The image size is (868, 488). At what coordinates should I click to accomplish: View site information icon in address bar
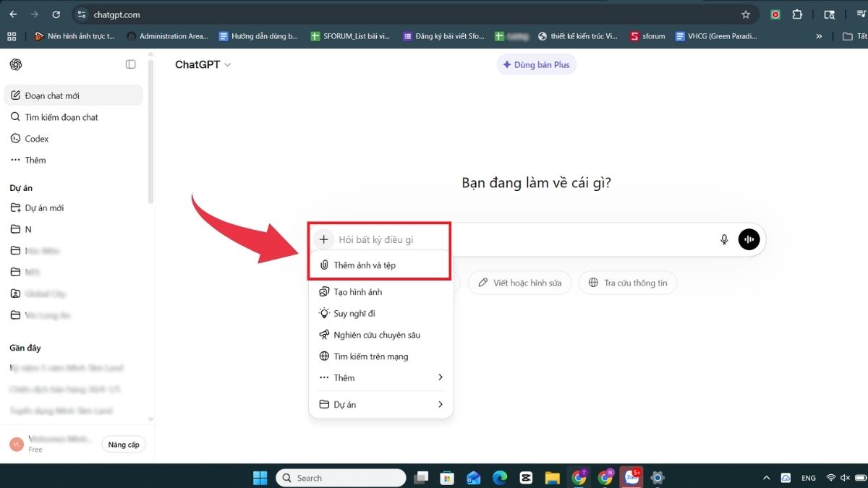coord(82,14)
